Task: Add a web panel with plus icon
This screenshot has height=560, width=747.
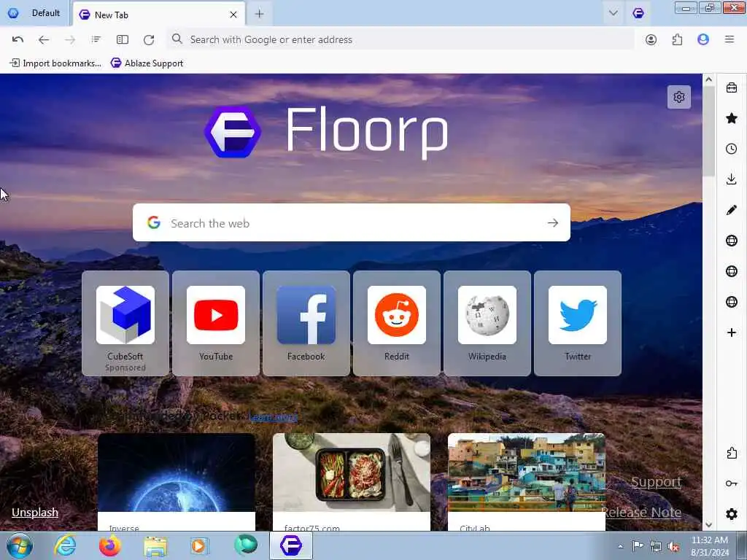Action: click(732, 332)
